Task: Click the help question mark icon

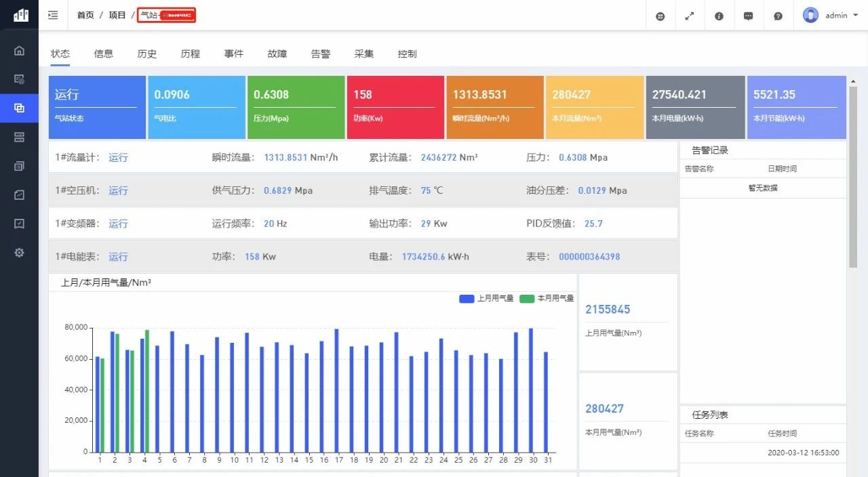Action: 778,16
